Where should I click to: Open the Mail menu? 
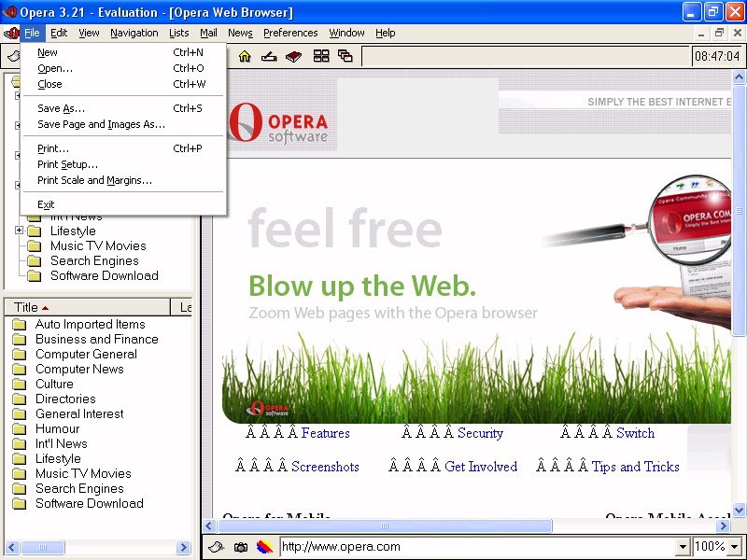(208, 33)
